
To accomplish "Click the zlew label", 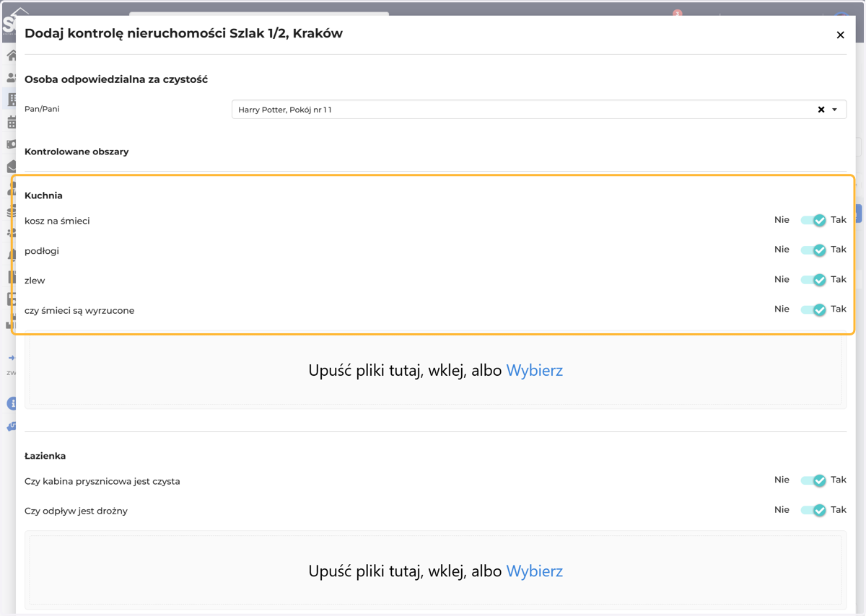I will tap(35, 281).
